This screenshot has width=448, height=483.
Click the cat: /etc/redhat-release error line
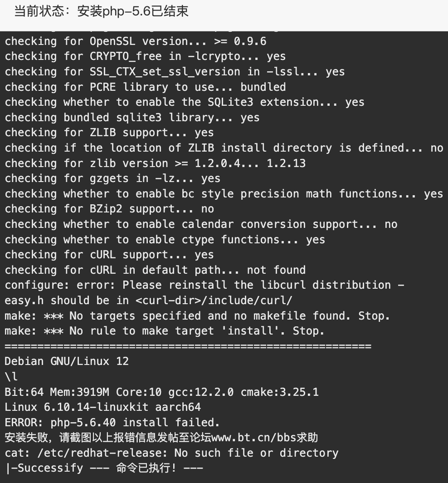(172, 453)
